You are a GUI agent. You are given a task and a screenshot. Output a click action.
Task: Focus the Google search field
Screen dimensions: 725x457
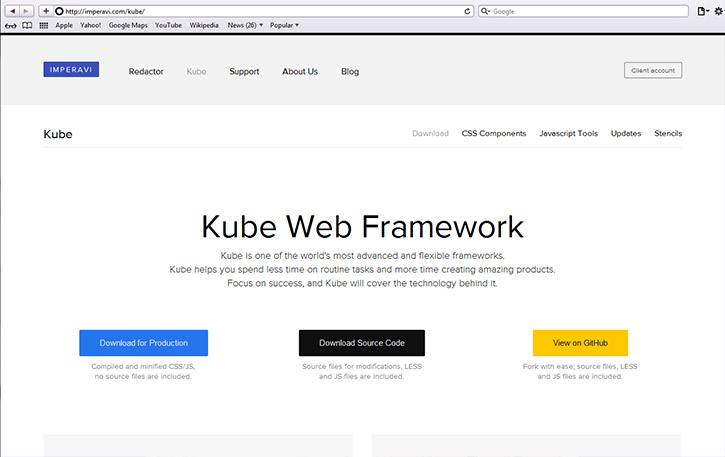coord(584,11)
